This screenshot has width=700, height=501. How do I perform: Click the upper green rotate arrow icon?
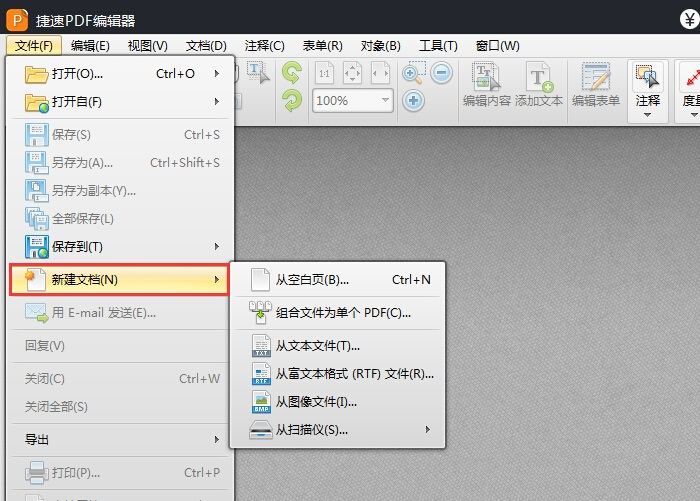point(292,73)
